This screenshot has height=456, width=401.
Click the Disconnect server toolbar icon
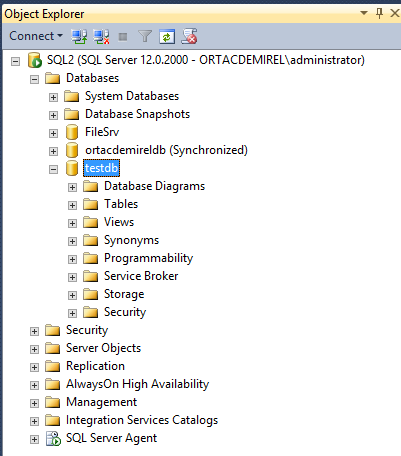[101, 36]
